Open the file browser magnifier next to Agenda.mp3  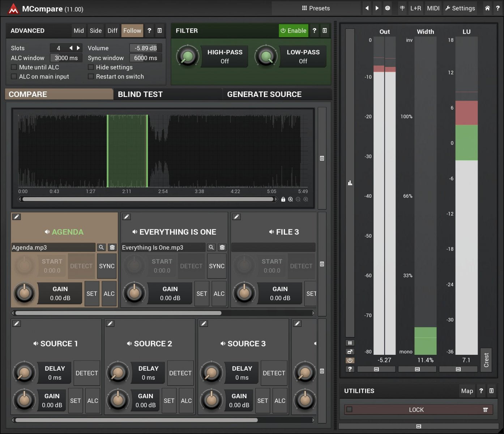tap(101, 247)
